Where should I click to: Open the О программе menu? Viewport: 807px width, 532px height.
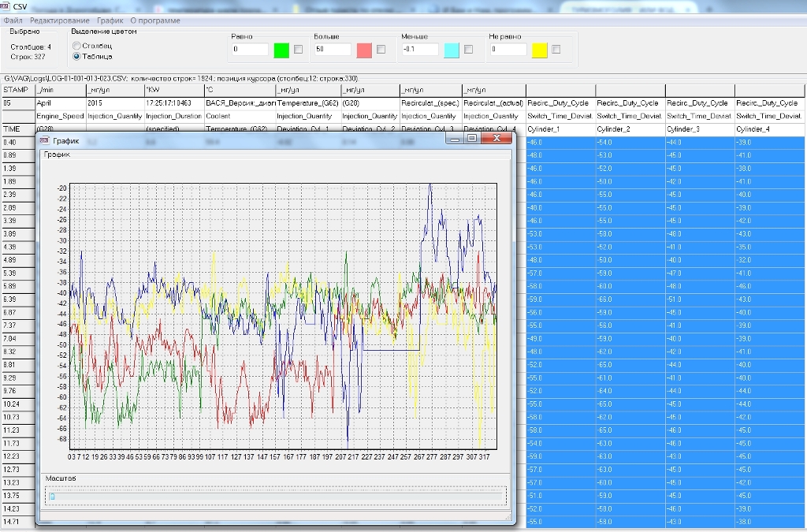click(155, 20)
